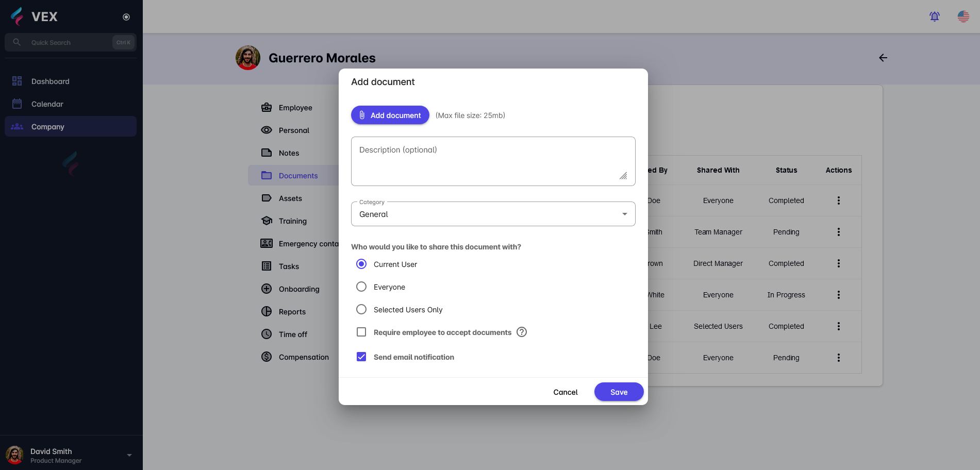The height and width of the screenshot is (470, 980).
Task: Click the Company people icon
Action: pyautogui.click(x=16, y=126)
